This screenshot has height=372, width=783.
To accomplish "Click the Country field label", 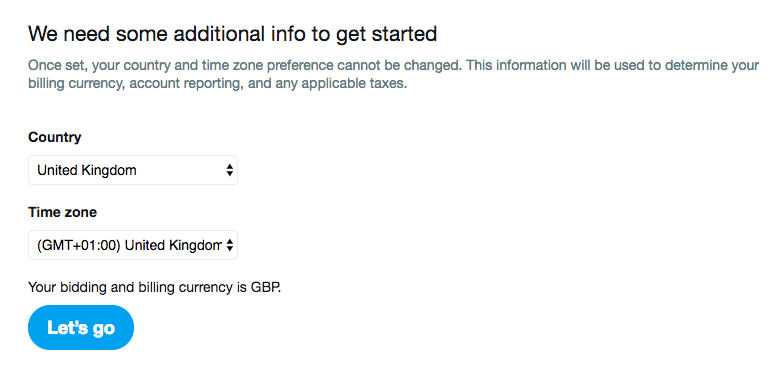I will (55, 137).
